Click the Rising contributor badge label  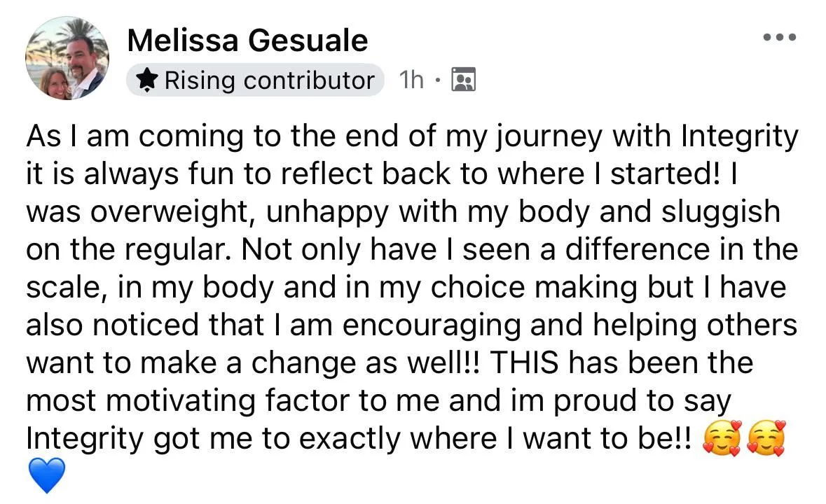[x=269, y=80]
